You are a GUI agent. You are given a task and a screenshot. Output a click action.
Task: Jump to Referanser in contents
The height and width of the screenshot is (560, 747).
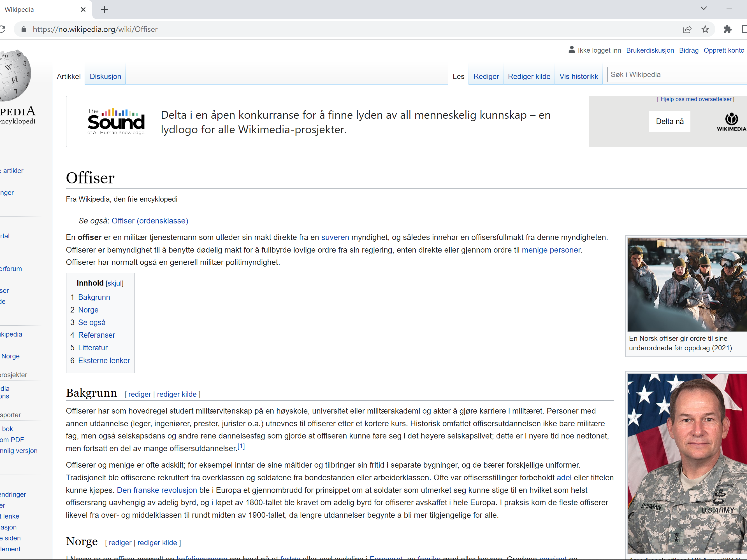tap(96, 335)
